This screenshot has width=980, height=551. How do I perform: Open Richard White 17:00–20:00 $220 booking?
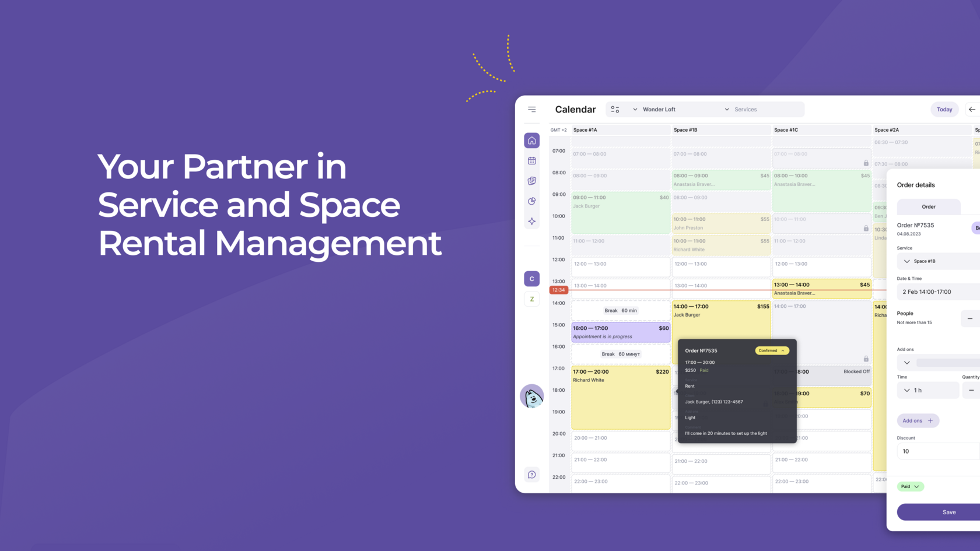click(621, 398)
